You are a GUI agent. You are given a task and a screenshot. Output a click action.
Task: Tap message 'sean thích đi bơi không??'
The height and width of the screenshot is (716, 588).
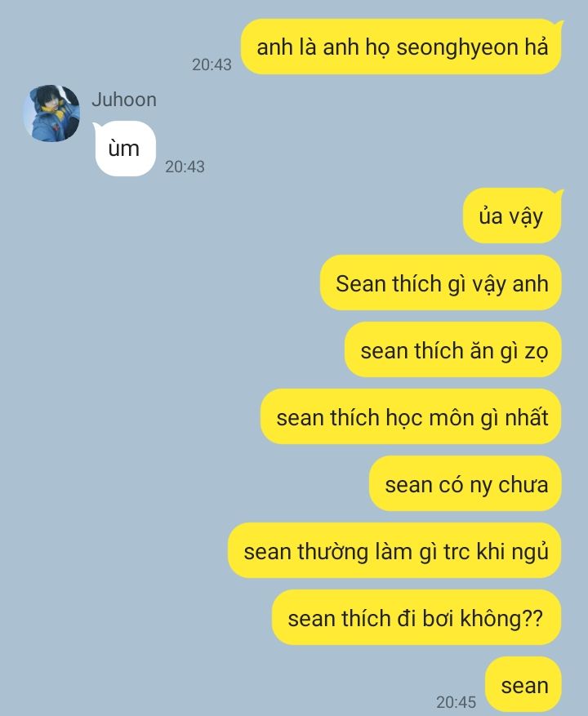click(416, 617)
